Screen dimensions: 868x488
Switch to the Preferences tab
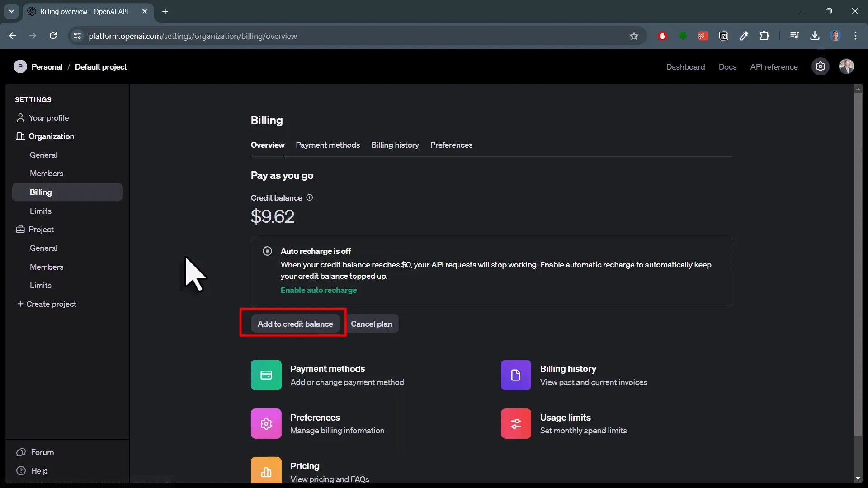pyautogui.click(x=452, y=145)
